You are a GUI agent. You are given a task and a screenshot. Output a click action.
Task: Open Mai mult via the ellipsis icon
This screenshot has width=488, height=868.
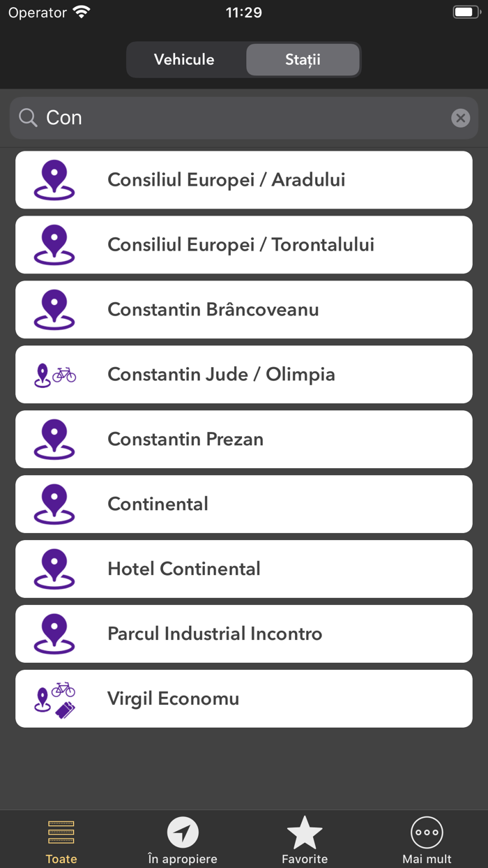pyautogui.click(x=427, y=832)
